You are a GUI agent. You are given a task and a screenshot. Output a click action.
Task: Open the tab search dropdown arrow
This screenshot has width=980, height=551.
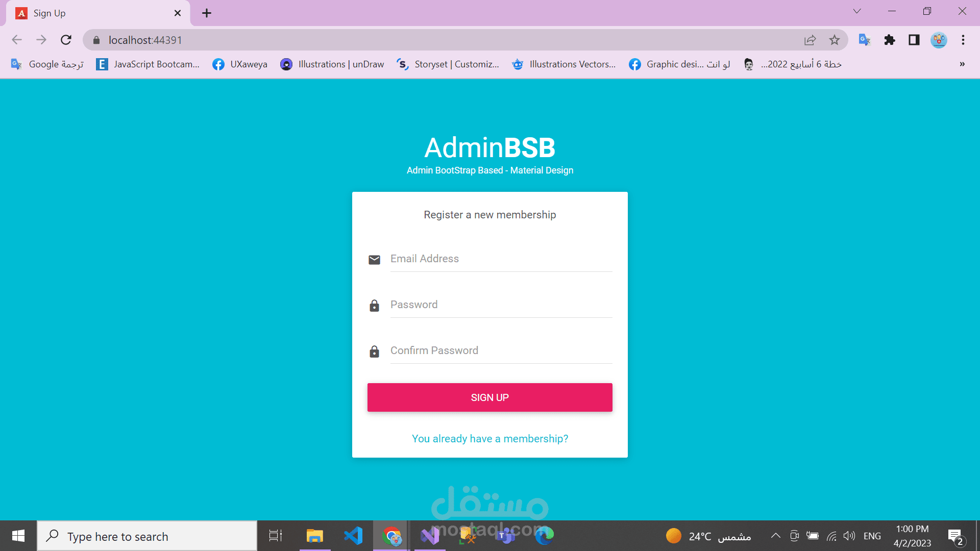click(857, 11)
